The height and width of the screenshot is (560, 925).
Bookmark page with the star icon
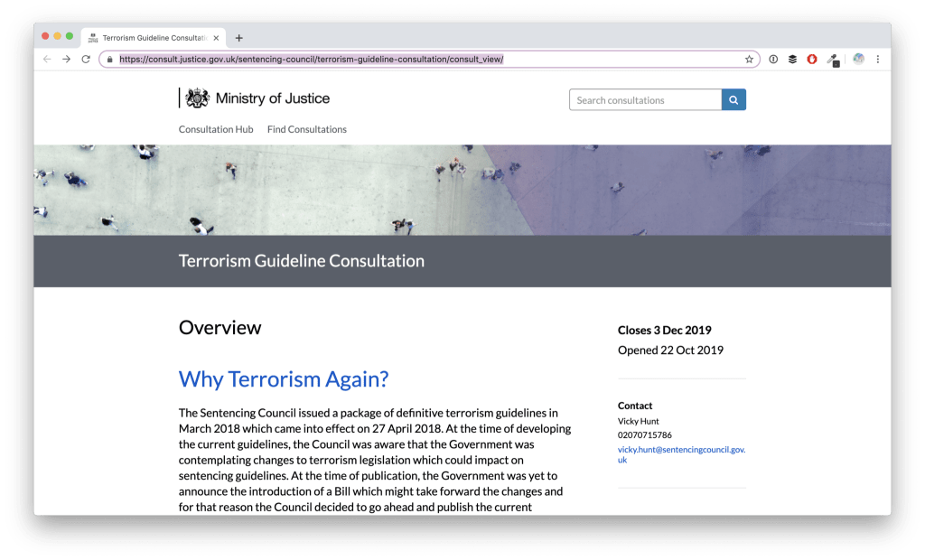click(x=749, y=59)
